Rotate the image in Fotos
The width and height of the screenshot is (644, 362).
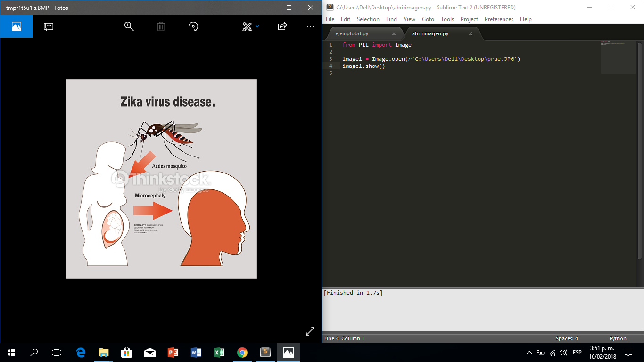click(193, 26)
